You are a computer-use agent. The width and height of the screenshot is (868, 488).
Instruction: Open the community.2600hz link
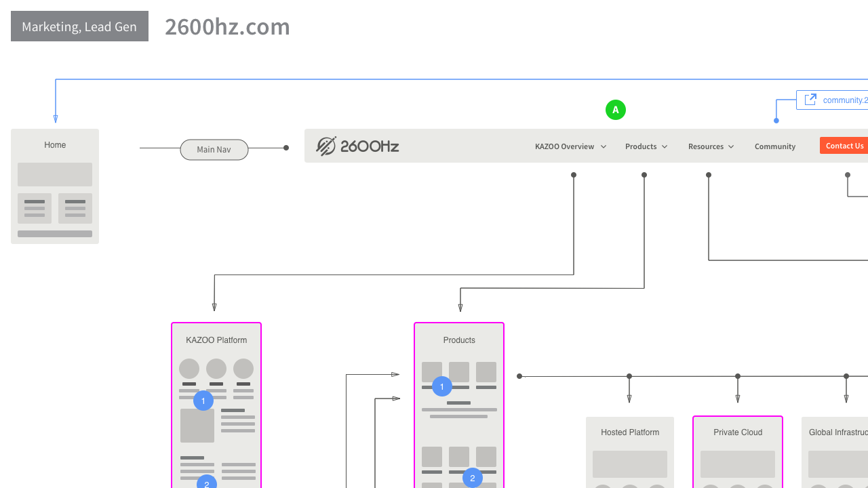tap(844, 100)
